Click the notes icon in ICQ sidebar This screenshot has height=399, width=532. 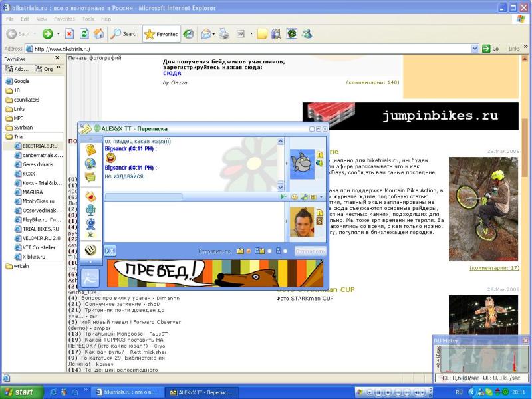coord(90,149)
